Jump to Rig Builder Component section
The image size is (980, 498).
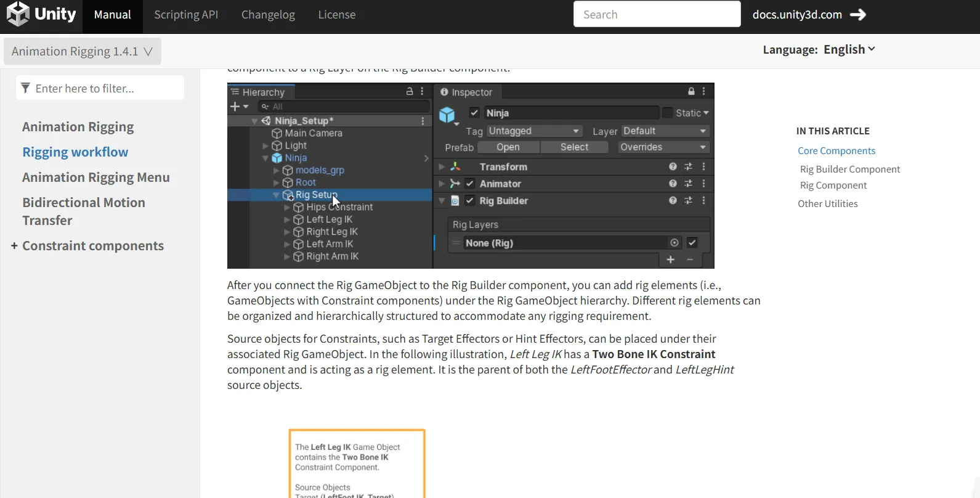point(850,169)
